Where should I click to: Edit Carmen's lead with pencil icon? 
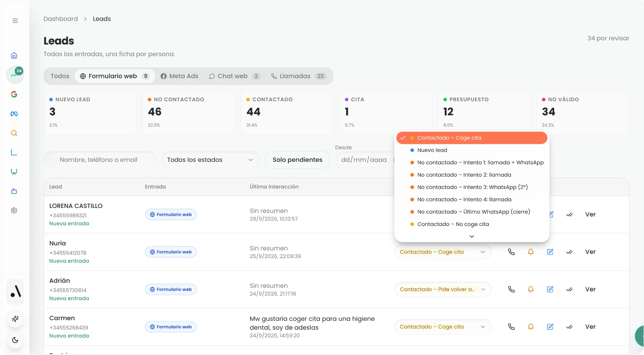[550, 327]
